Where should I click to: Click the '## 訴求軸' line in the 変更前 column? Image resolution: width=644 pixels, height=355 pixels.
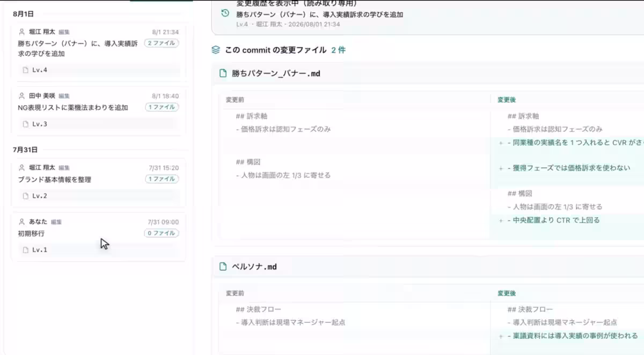pyautogui.click(x=251, y=116)
